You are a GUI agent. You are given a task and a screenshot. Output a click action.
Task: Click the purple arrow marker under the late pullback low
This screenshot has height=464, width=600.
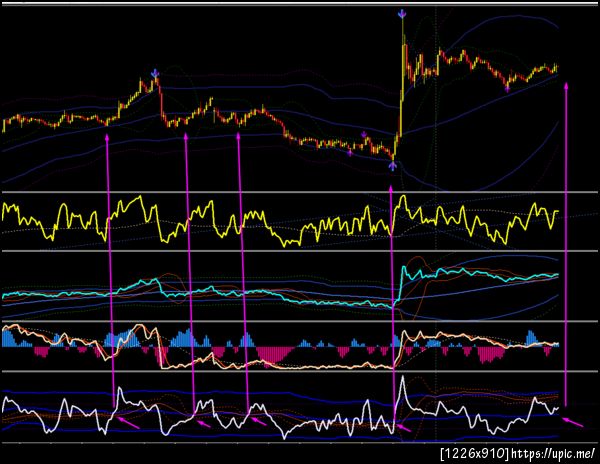[507, 90]
